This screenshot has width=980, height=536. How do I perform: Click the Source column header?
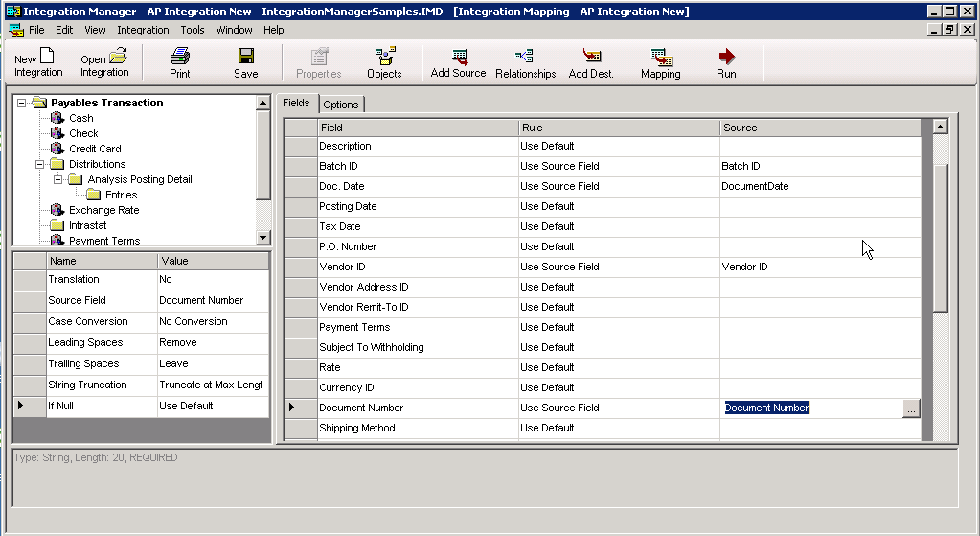tap(821, 128)
